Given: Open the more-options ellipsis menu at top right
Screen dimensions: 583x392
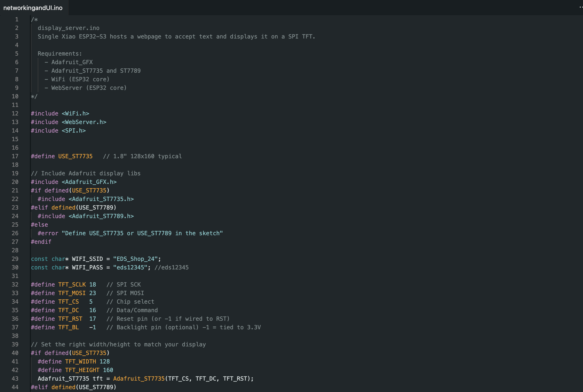Looking at the screenshot, I should click(x=581, y=7).
